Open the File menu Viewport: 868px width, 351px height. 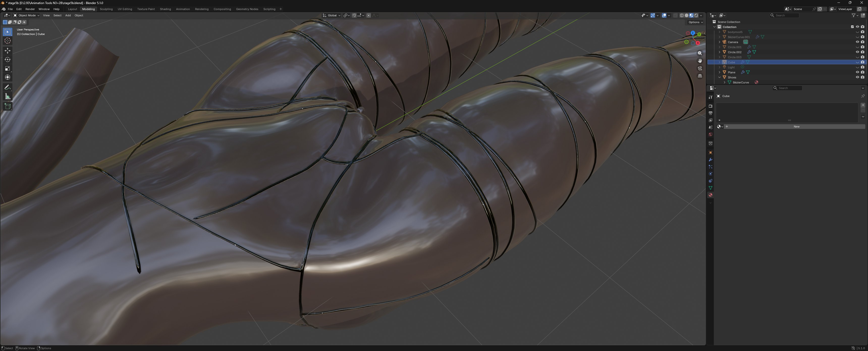click(10, 9)
